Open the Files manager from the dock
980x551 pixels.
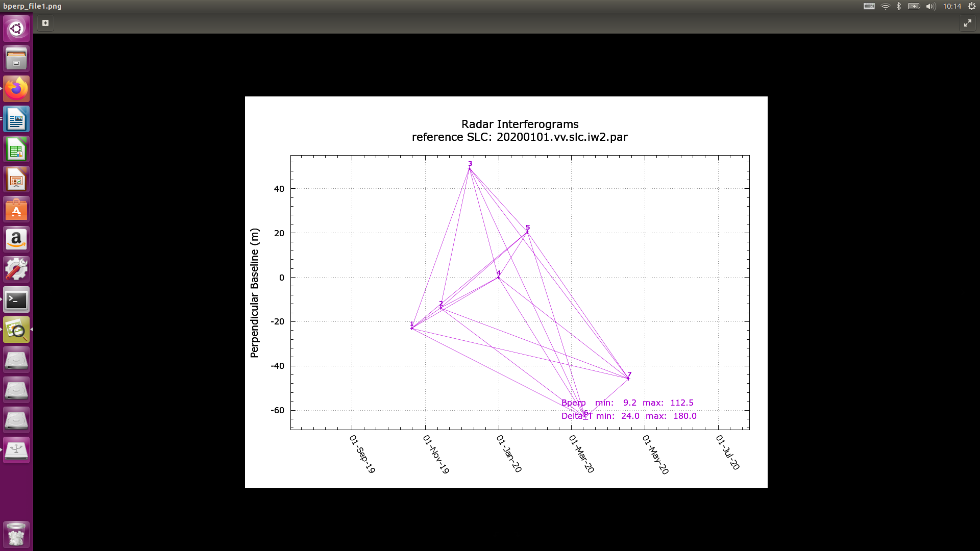pos(16,59)
